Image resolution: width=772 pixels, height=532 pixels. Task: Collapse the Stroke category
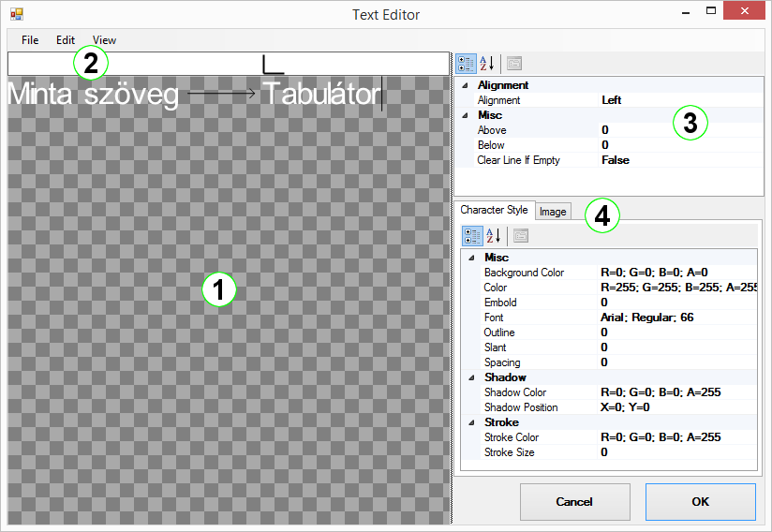(x=471, y=422)
